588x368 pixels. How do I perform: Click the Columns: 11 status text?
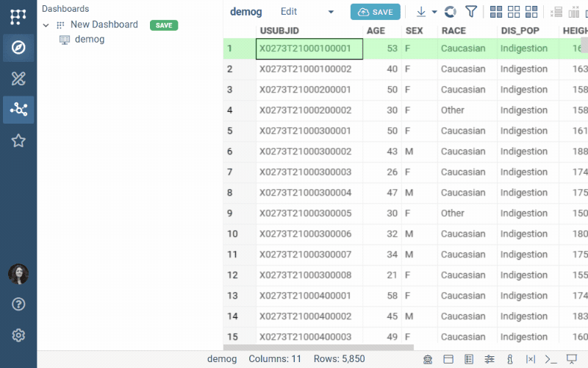point(275,359)
